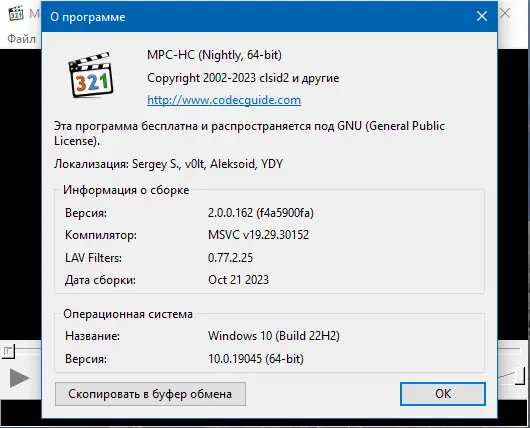Viewport: 530px width, 428px height.
Task: Click the MPC-HC (Nightly, 64-bit) title text
Action: [x=214, y=55]
